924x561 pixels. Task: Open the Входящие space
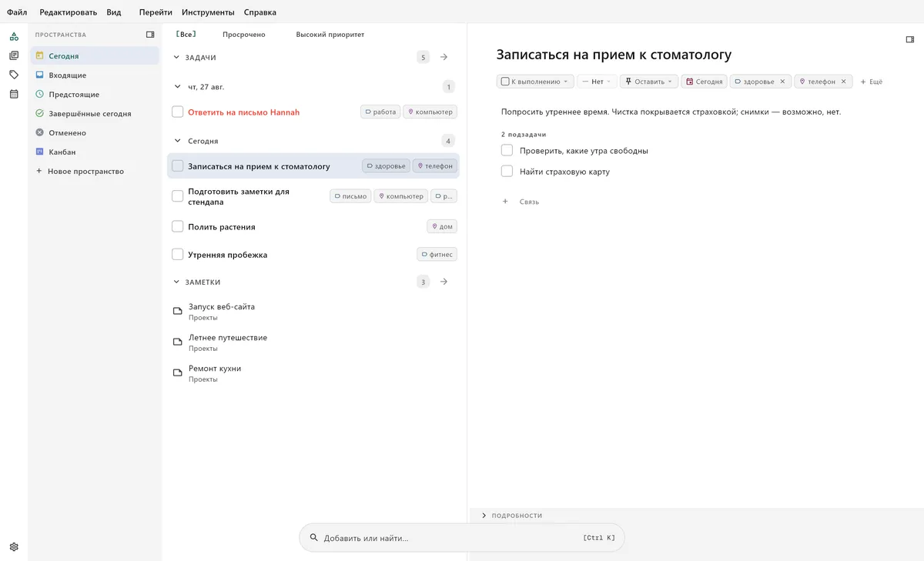click(x=95, y=75)
